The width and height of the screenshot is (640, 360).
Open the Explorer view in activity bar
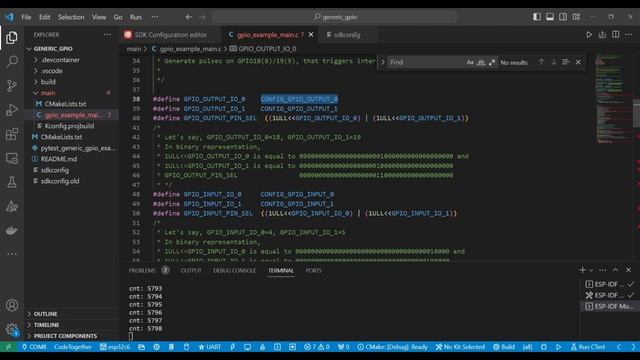click(12, 38)
